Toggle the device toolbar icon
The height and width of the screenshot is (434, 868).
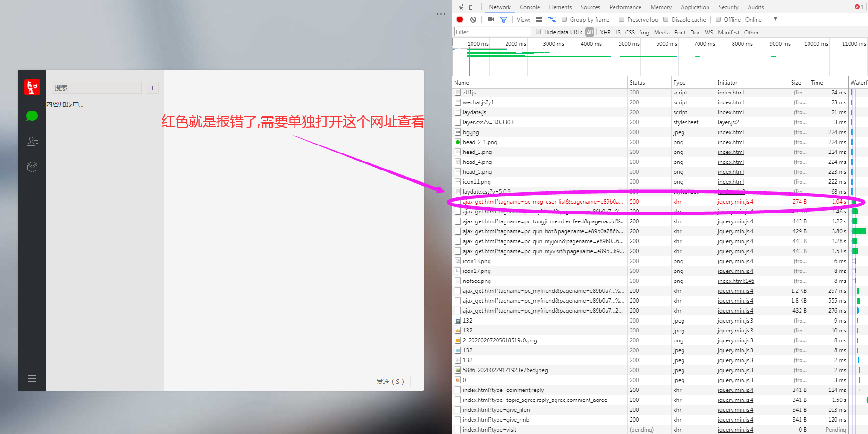point(472,7)
